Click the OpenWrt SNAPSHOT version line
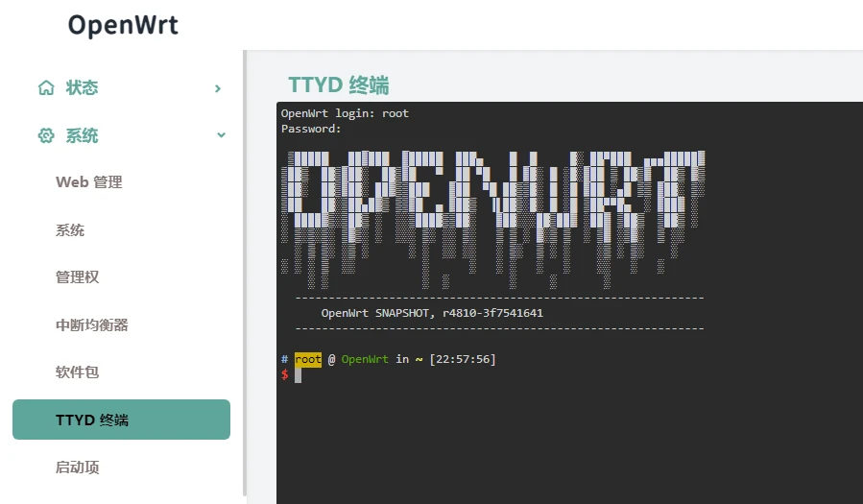The width and height of the screenshot is (863, 504). pos(432,313)
